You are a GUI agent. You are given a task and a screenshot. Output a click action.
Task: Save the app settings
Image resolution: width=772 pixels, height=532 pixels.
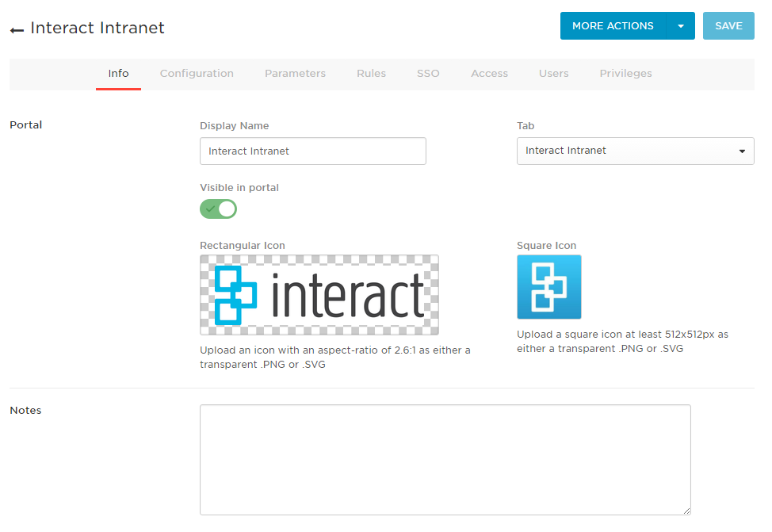coord(728,26)
